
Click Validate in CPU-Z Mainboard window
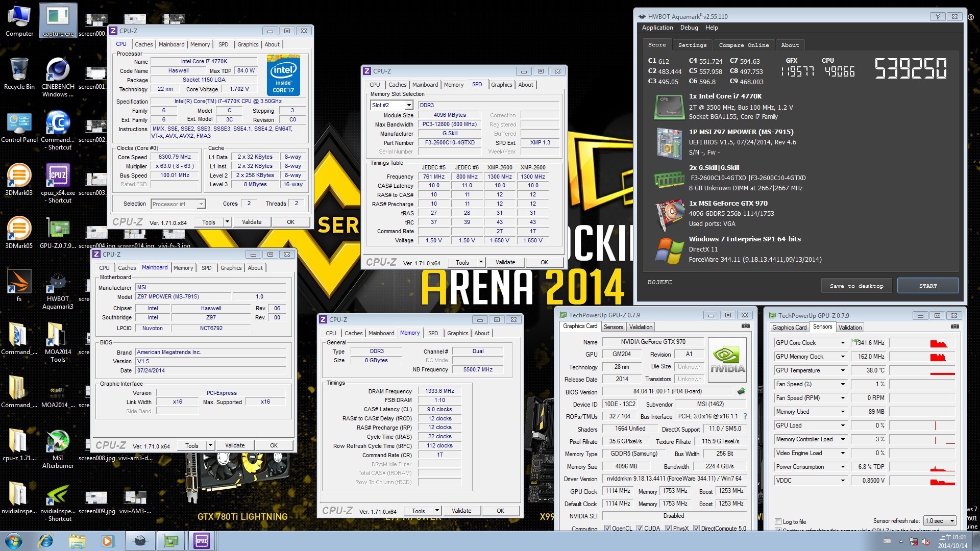tap(235, 445)
